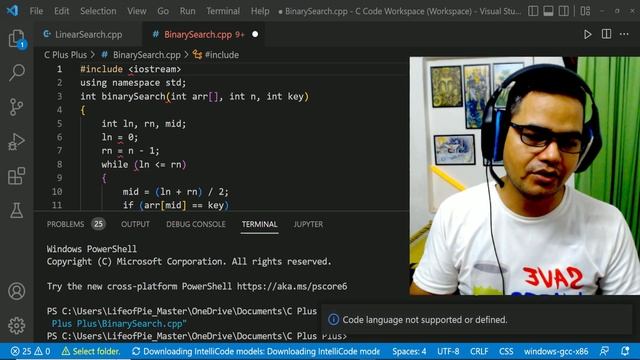Click the problems count badge 25
This screenshot has height=360, width=640.
pos(98,224)
